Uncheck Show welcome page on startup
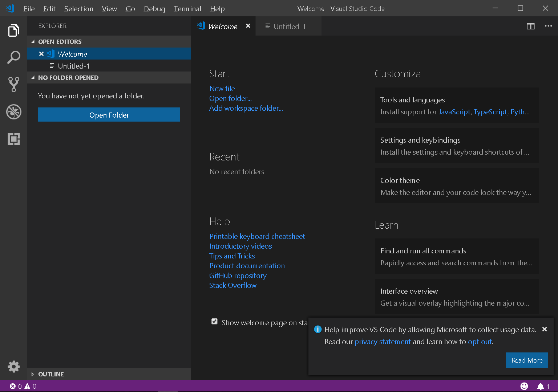 214,322
